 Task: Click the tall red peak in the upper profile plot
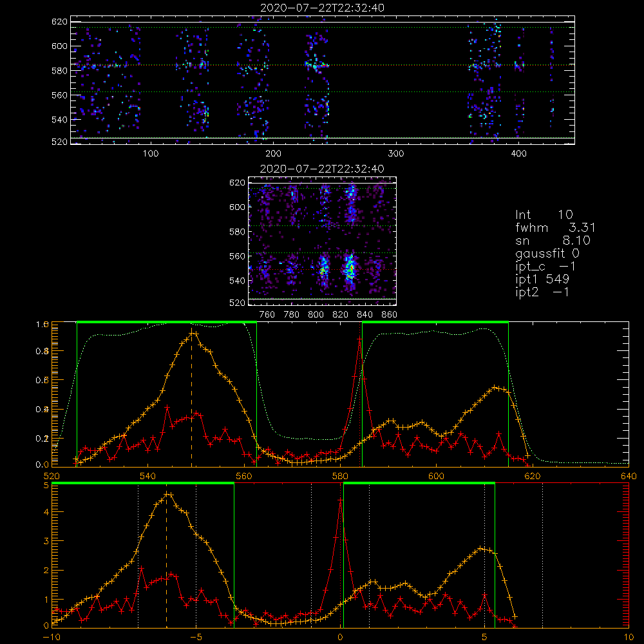360,339
